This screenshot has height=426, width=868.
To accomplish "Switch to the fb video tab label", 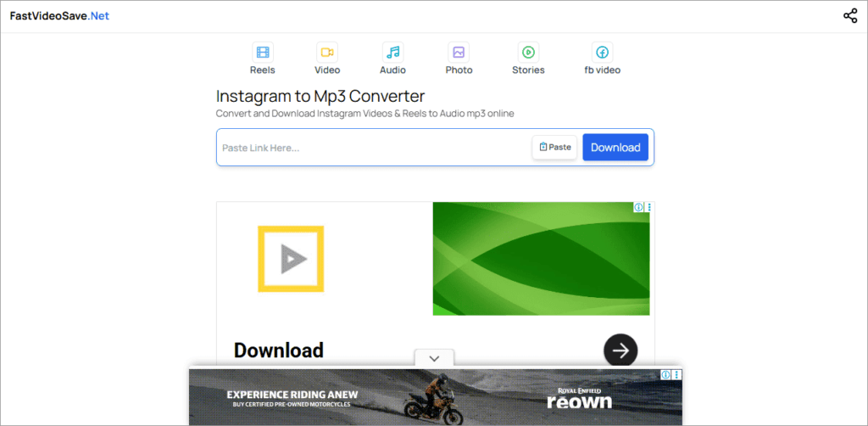I will (x=603, y=70).
